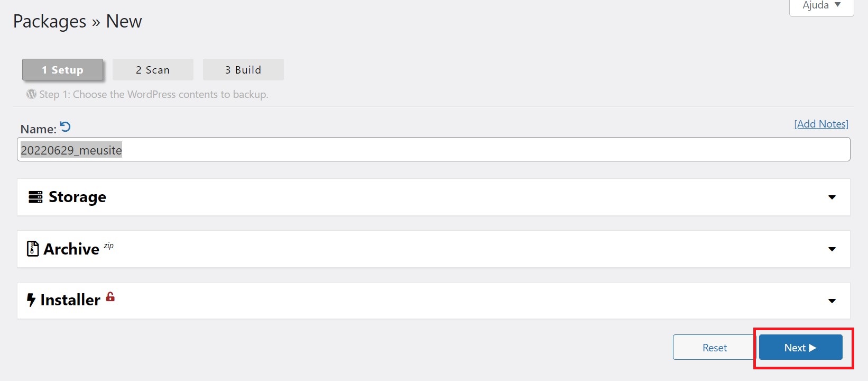The height and width of the screenshot is (381, 868).
Task: Click the reset name arrow icon
Action: (x=65, y=127)
